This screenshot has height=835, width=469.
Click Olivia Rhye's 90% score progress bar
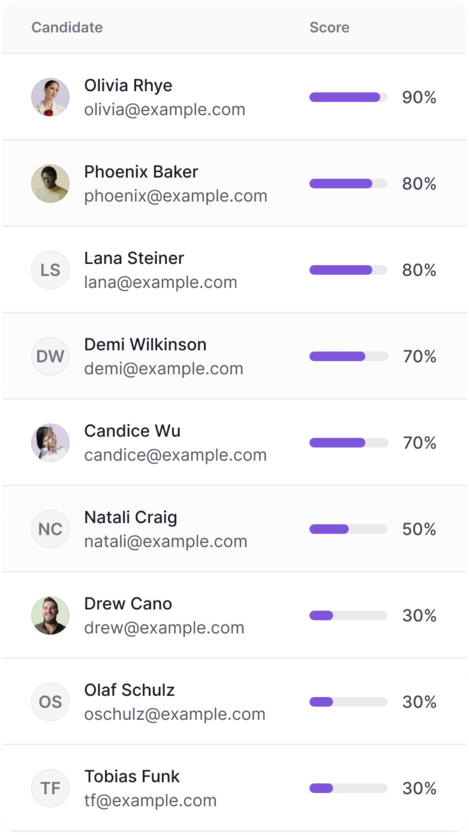pyautogui.click(x=348, y=97)
